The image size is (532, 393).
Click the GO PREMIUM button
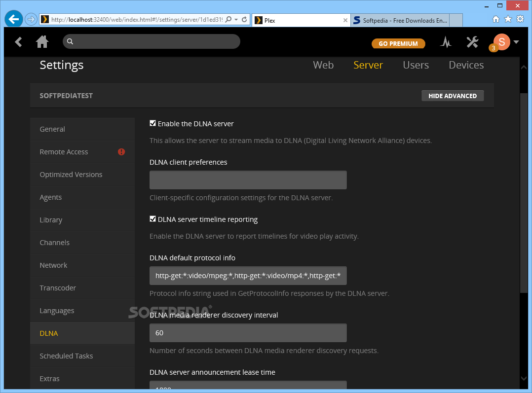(x=398, y=43)
